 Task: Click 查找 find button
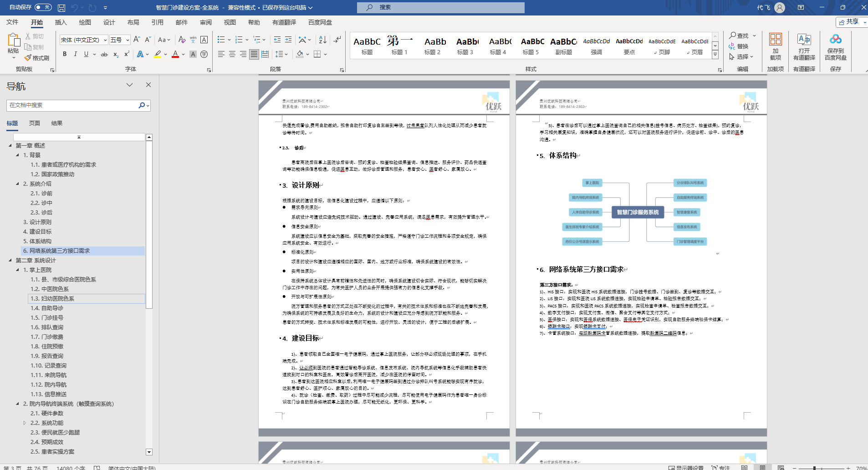(739, 36)
